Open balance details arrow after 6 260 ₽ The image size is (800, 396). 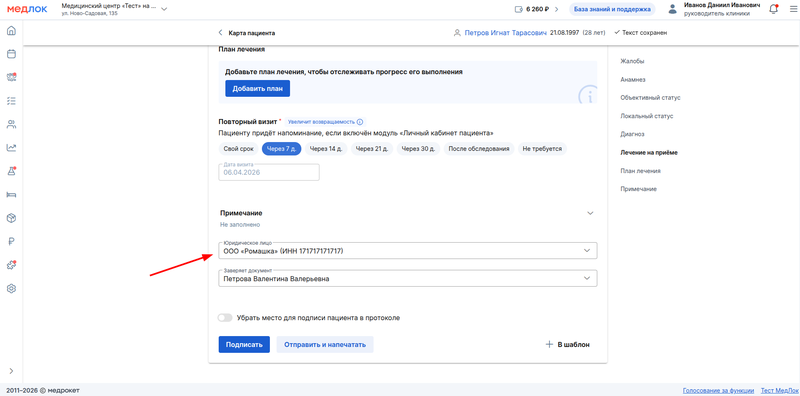(x=557, y=9)
